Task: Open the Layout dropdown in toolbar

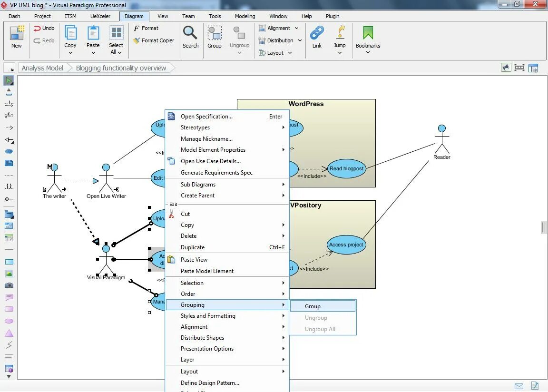Action: point(275,53)
